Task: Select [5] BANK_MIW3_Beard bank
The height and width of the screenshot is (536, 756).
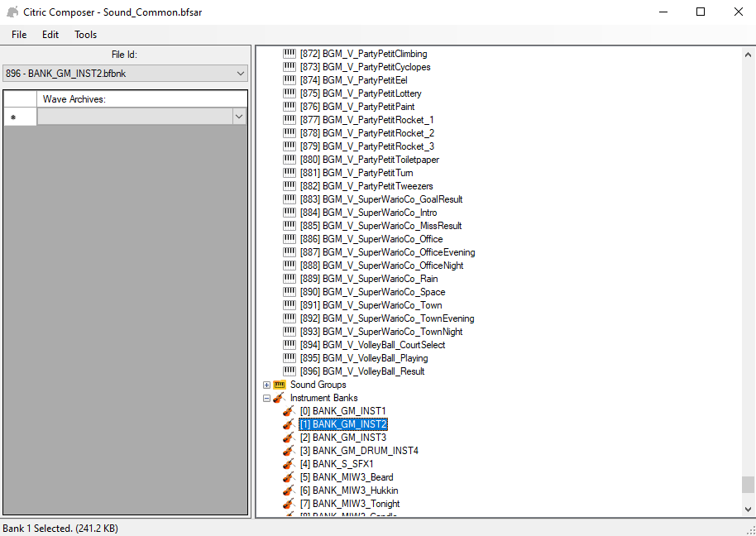Action: 347,477
